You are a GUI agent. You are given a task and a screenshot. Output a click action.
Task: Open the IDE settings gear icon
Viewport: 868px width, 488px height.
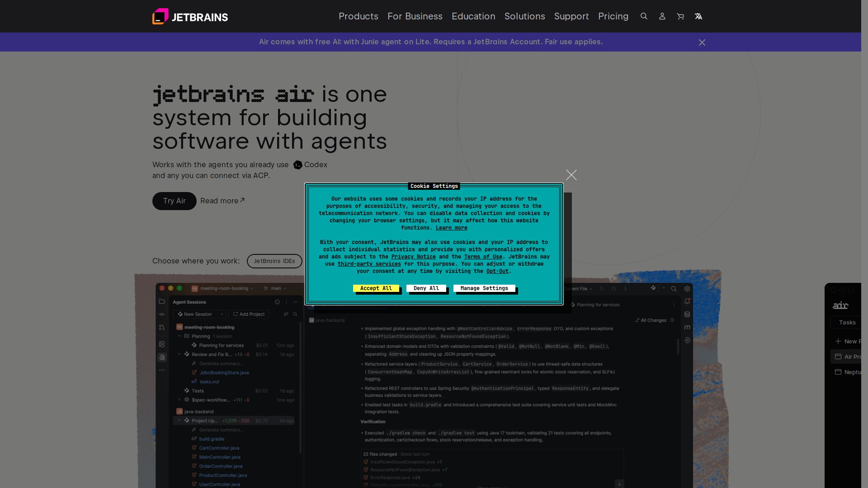pyautogui.click(x=687, y=289)
